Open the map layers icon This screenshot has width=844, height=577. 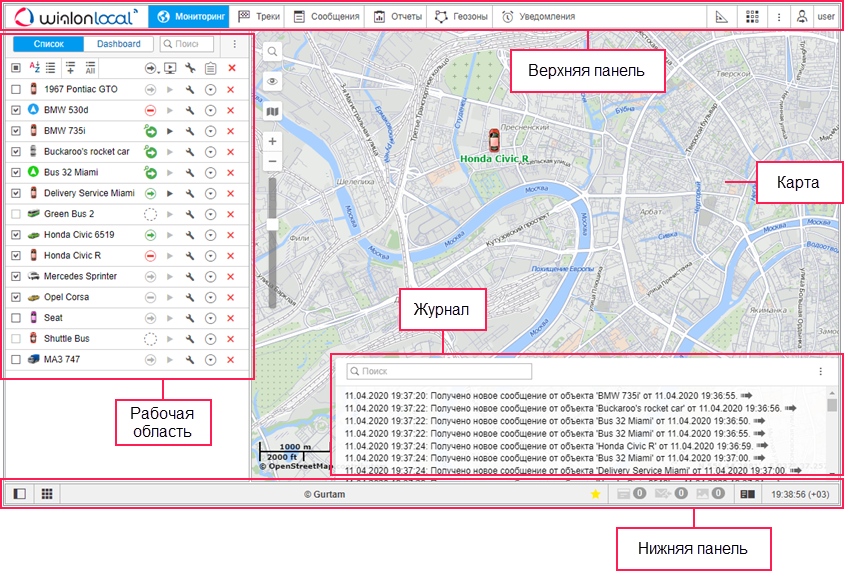[x=272, y=111]
